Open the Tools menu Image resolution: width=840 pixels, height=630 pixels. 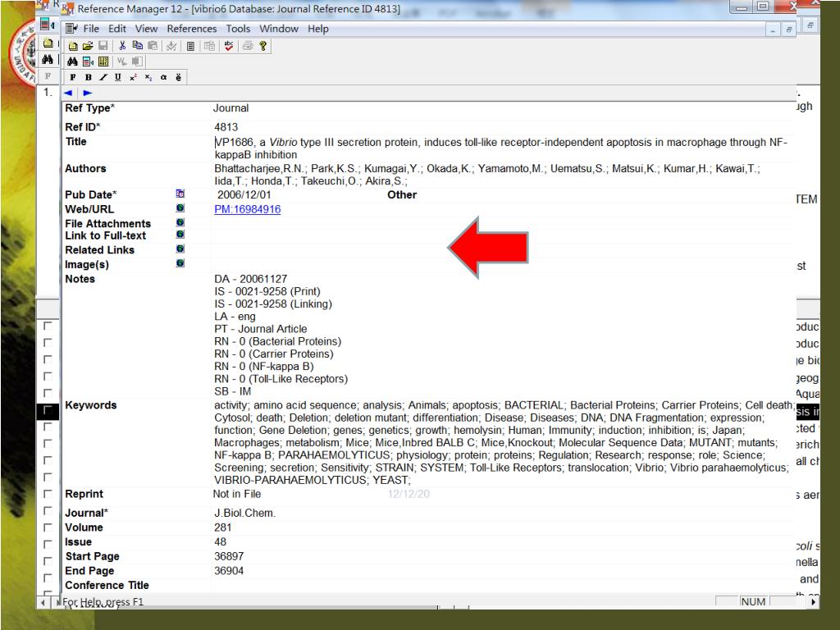click(x=238, y=29)
